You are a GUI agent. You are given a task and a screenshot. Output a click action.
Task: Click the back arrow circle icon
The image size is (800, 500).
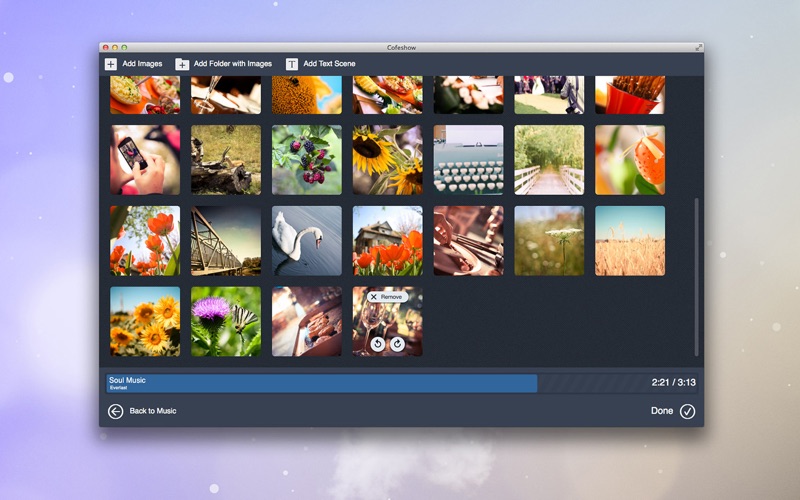(x=115, y=411)
